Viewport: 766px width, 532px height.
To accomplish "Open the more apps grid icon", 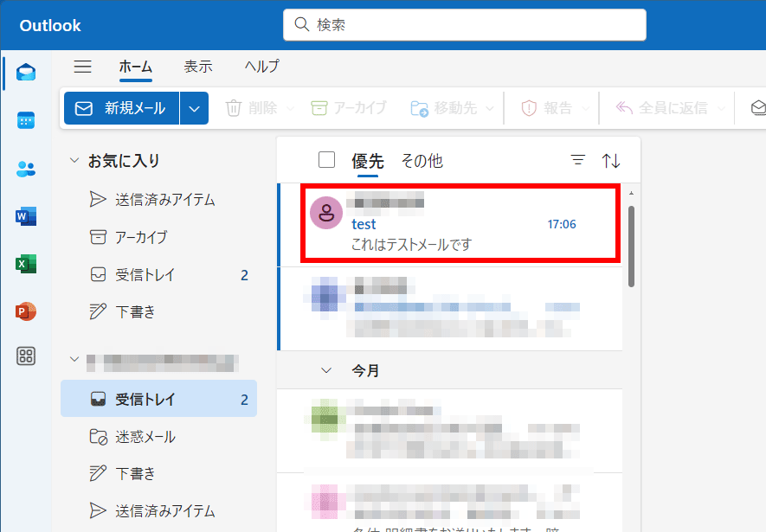I will (x=26, y=356).
